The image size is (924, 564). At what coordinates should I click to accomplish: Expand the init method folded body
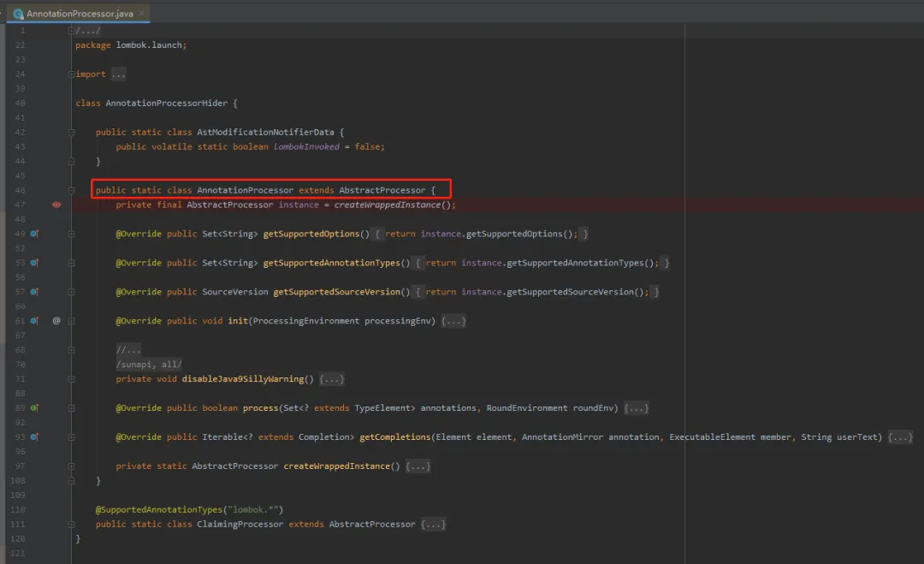[453, 321]
